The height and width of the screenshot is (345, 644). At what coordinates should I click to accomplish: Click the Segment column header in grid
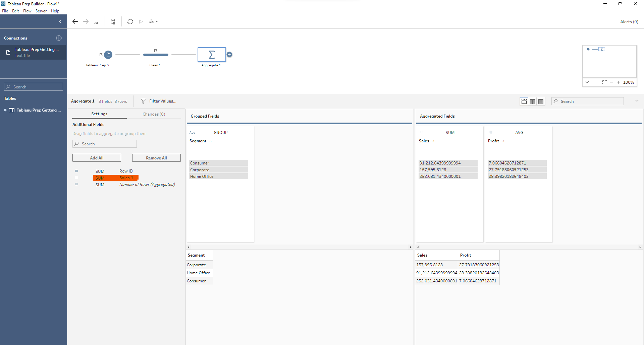(x=200, y=255)
